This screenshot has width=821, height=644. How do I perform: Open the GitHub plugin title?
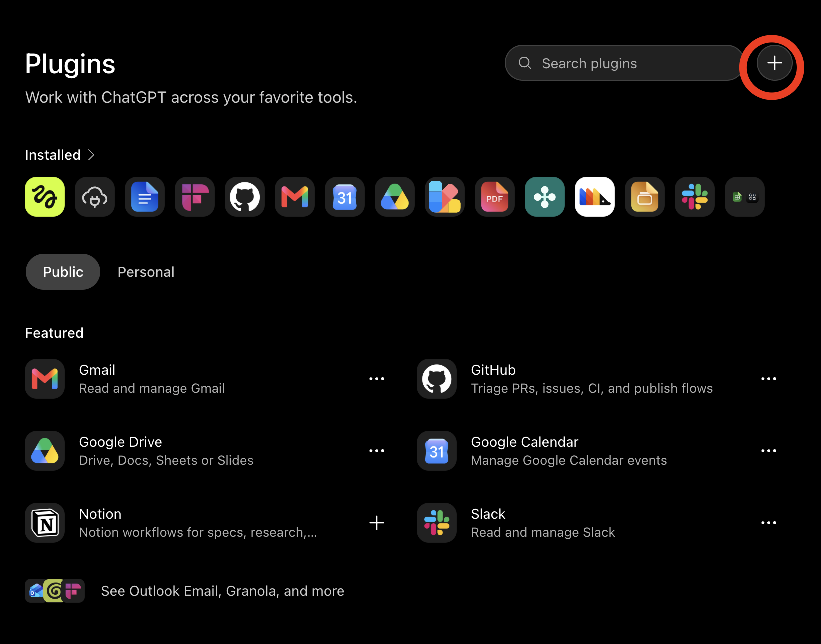click(493, 370)
